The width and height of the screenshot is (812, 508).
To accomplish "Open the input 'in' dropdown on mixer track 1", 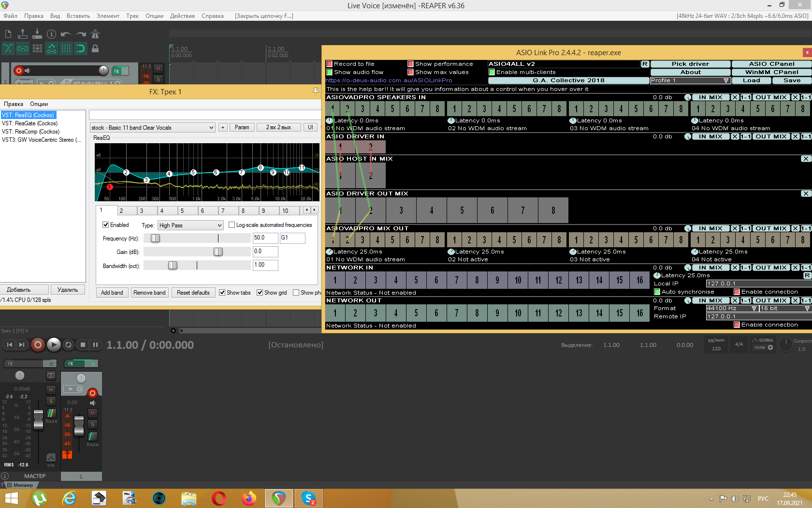I will (73, 389).
